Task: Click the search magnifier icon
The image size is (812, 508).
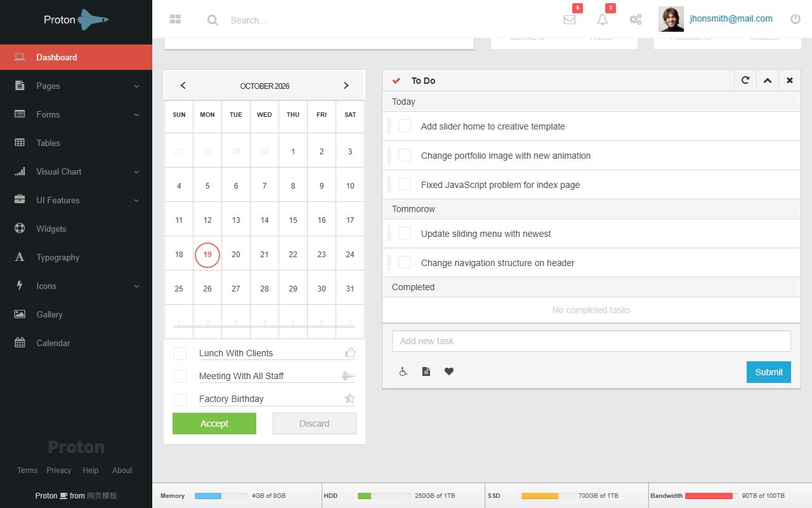Action: tap(213, 20)
